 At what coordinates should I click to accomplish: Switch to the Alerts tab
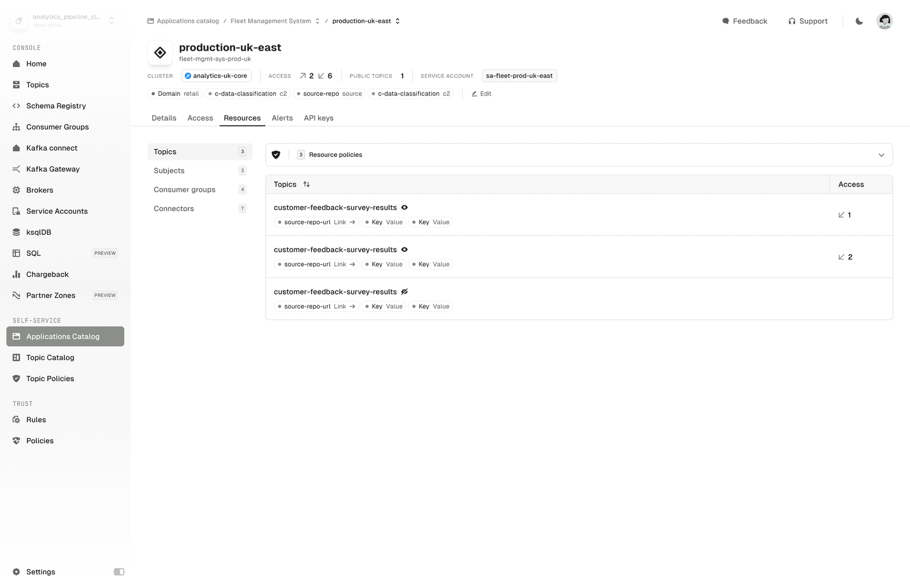pos(282,118)
